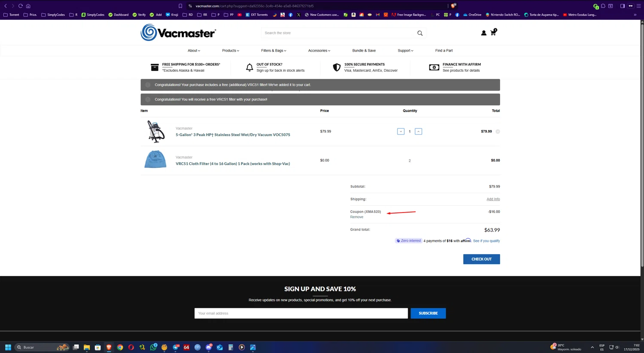Open Google Chrome from taskbar
644x353 pixels.
120,347
